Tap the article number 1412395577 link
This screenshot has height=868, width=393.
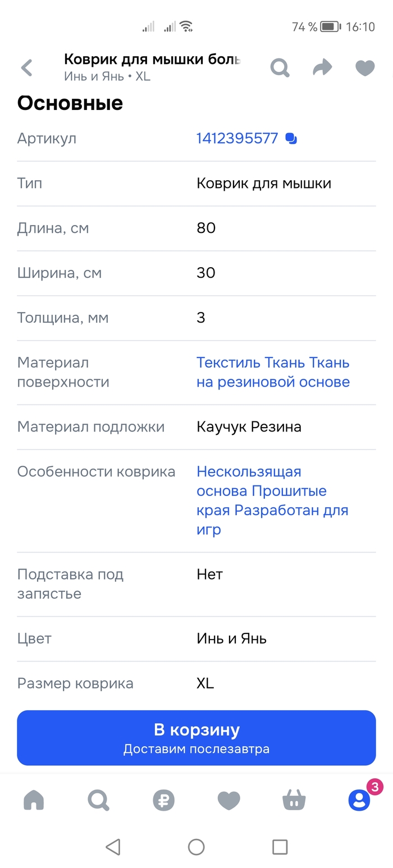(x=237, y=139)
